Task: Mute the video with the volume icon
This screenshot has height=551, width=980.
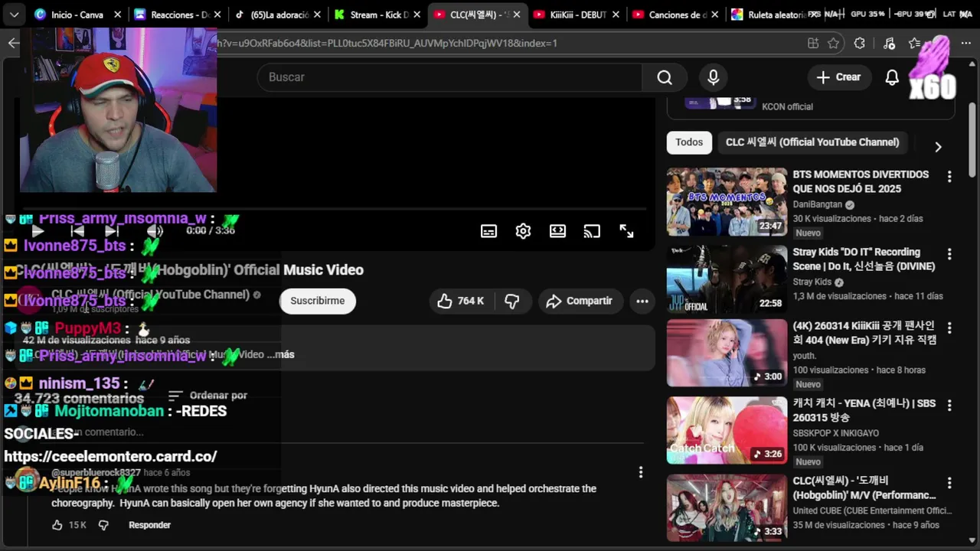Action: pyautogui.click(x=155, y=230)
